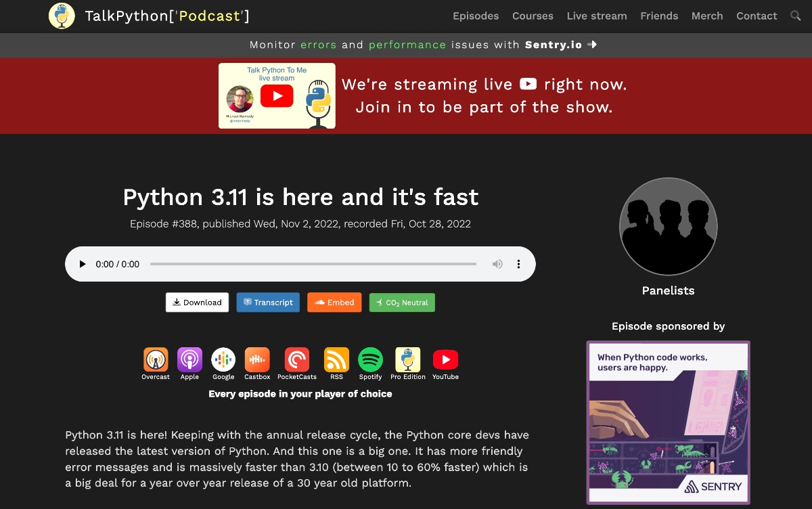Play the episode audio

point(83,264)
